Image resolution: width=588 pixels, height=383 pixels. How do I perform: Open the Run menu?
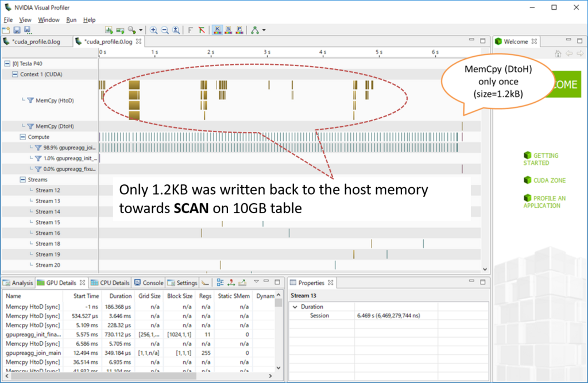[71, 20]
